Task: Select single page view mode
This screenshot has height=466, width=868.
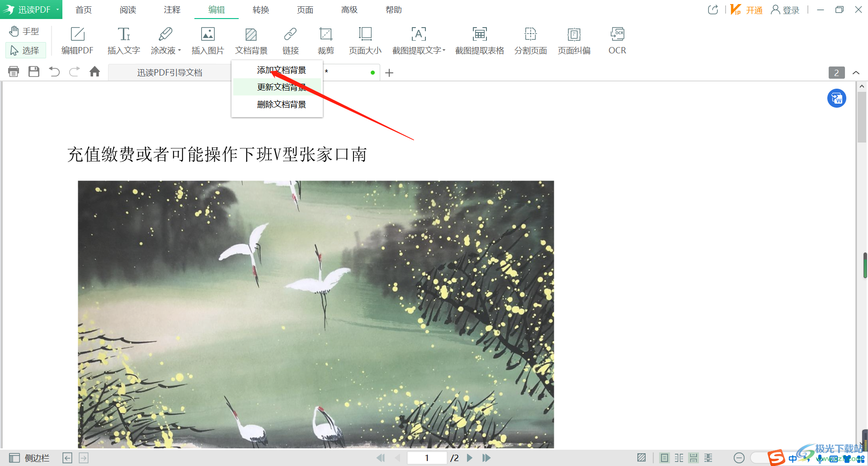Action: point(664,458)
